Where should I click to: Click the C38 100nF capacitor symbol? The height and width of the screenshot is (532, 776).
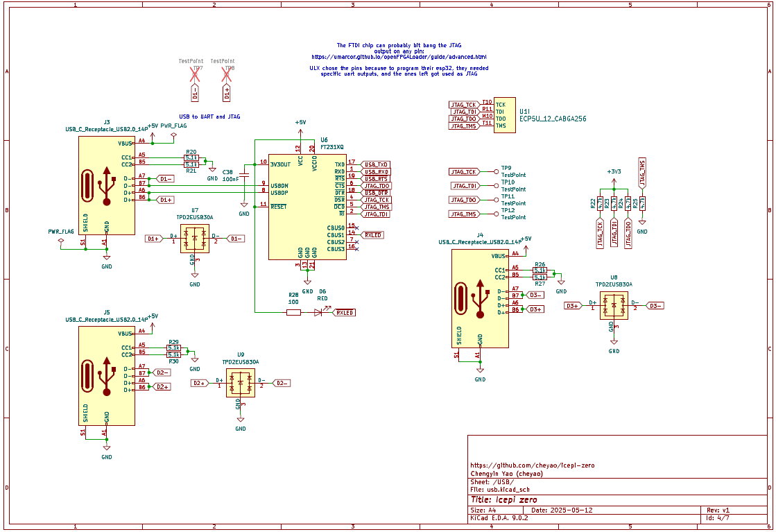(243, 175)
